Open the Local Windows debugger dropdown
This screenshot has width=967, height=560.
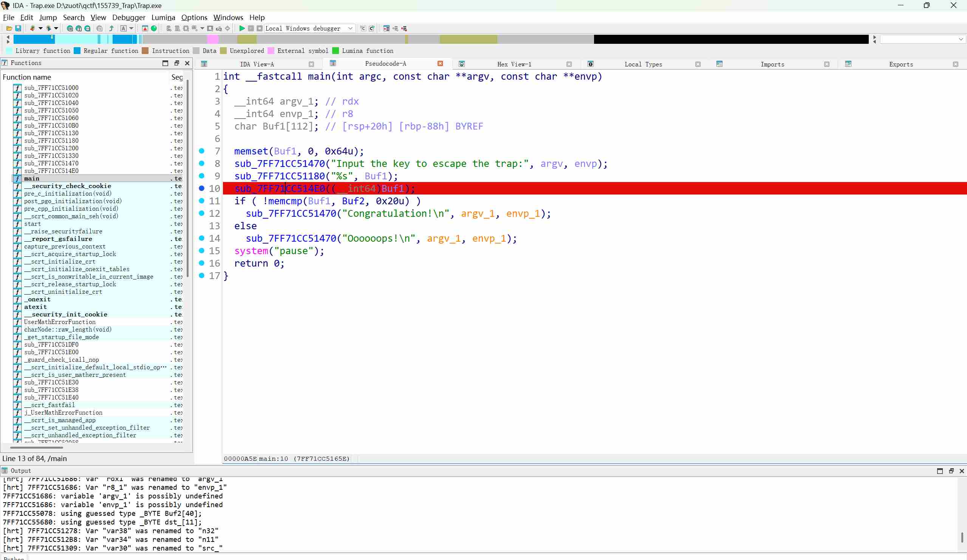[350, 28]
